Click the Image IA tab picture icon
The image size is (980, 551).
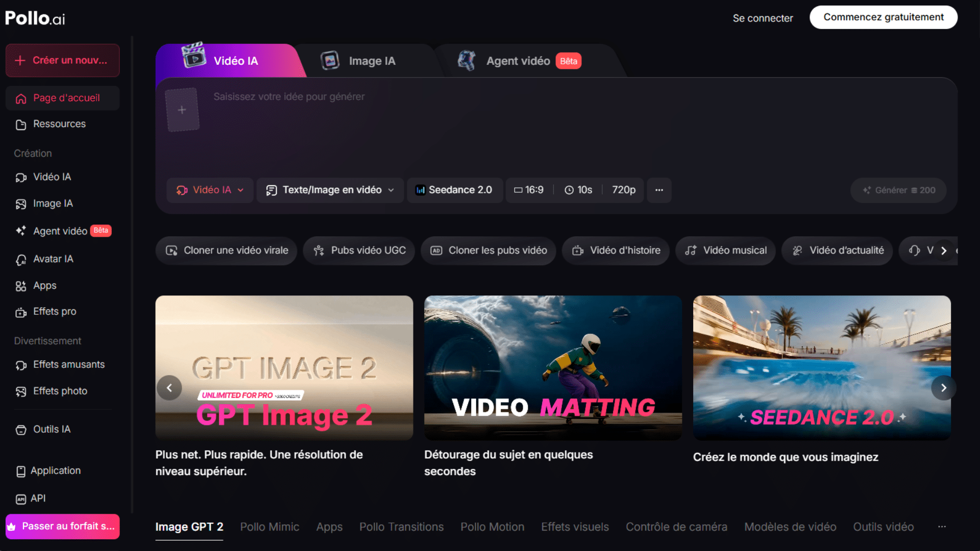pyautogui.click(x=330, y=61)
